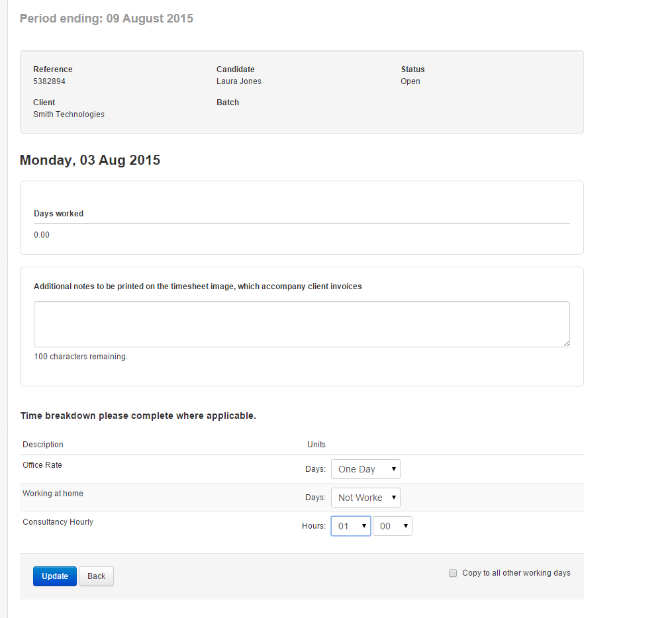672x618 pixels.
Task: Enable Copy to all other working days
Action: pos(453,573)
